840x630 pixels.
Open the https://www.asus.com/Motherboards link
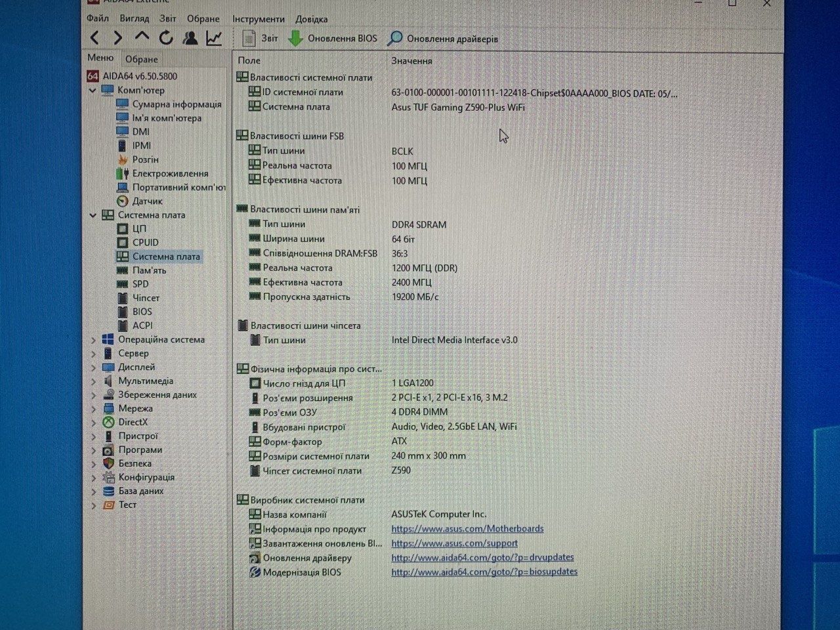coord(467,528)
